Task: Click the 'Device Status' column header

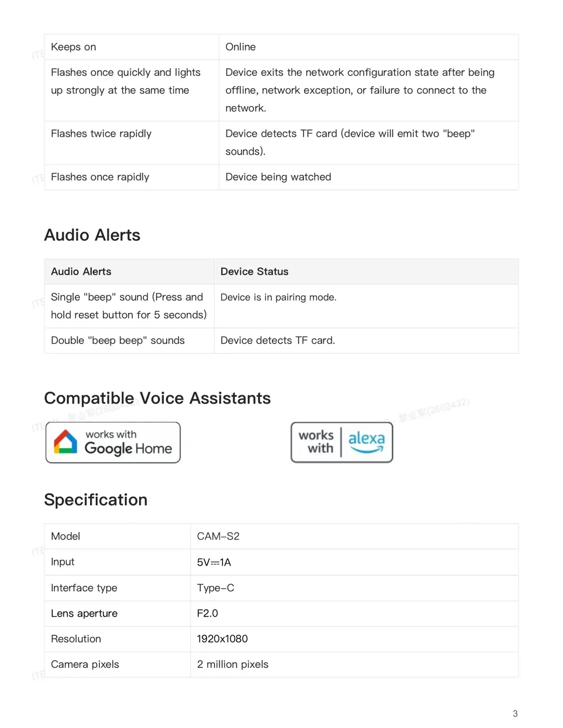Action: coord(254,272)
